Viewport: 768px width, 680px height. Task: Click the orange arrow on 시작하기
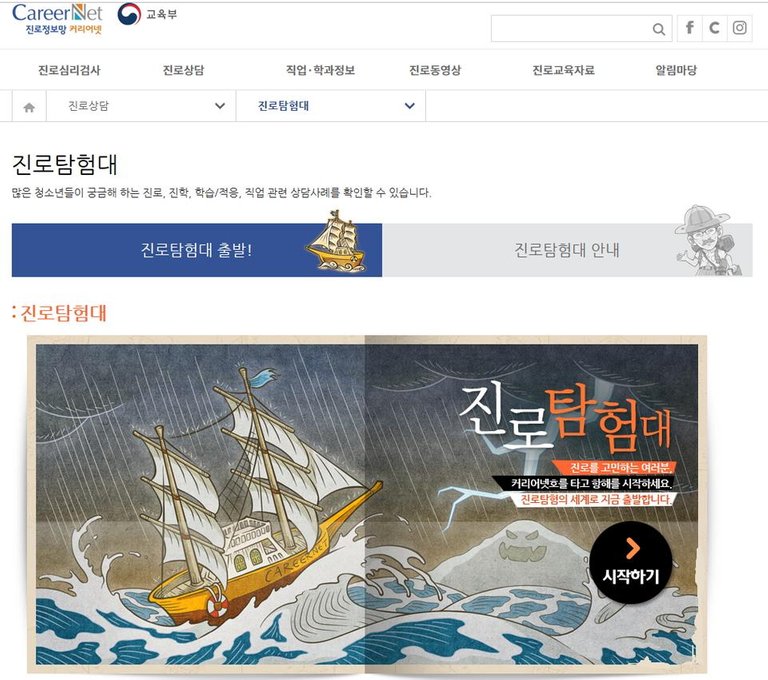[632, 548]
